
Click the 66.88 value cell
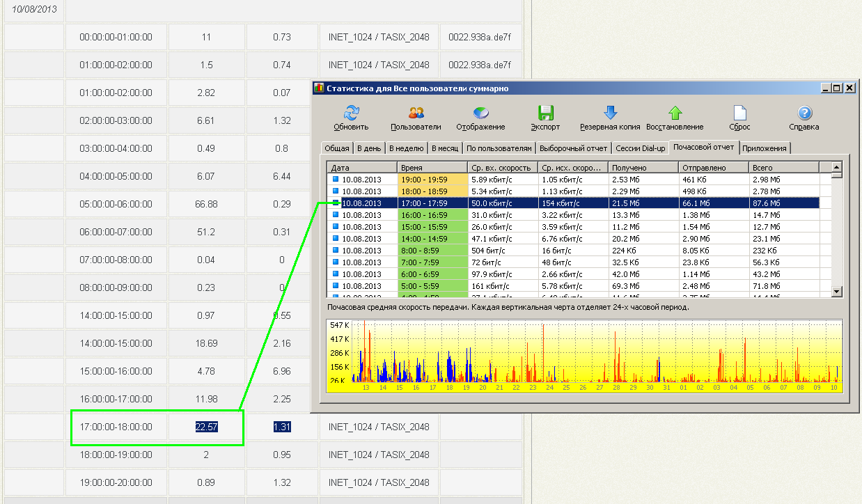point(206,204)
